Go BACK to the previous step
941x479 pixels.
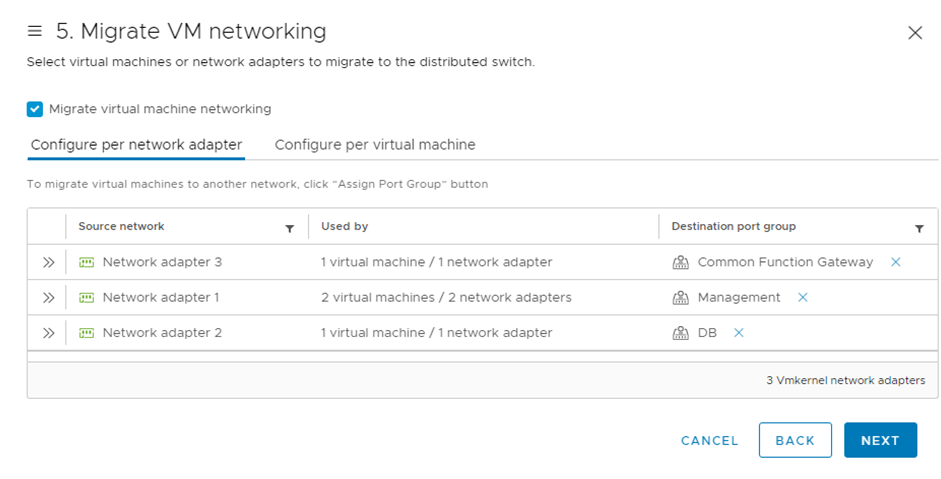(795, 440)
